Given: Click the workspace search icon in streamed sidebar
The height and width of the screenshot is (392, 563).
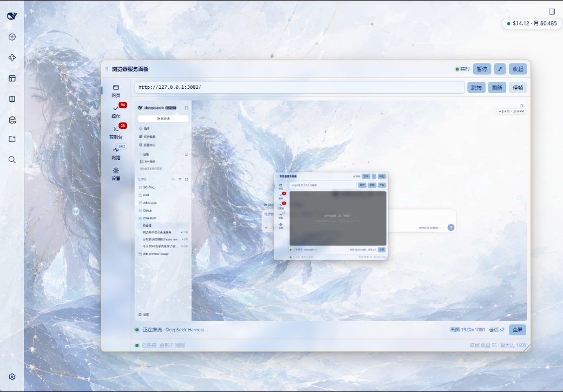Looking at the screenshot, I should pyautogui.click(x=173, y=179).
